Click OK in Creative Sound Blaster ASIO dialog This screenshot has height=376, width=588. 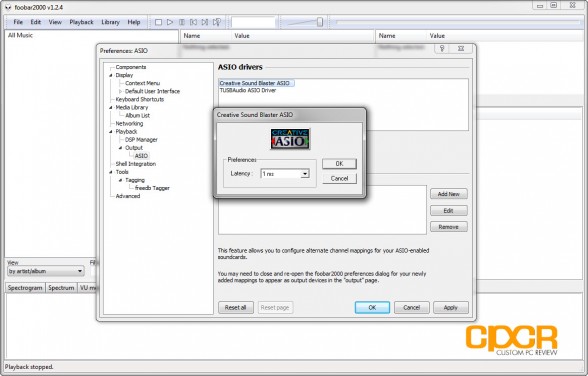(339, 164)
